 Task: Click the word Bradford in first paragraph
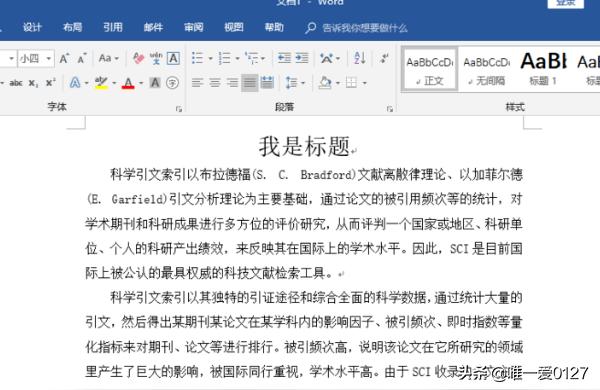326,175
